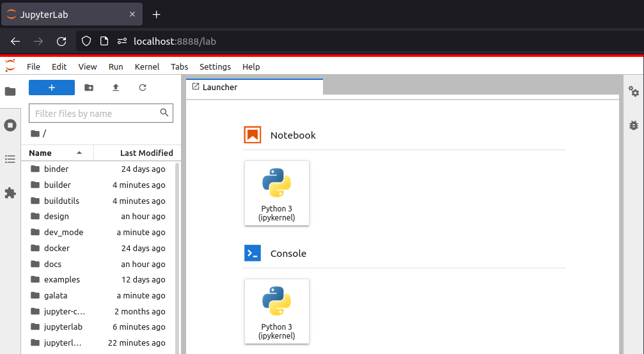Open new browser tab with plus
The height and width of the screenshot is (354, 644).
click(156, 14)
